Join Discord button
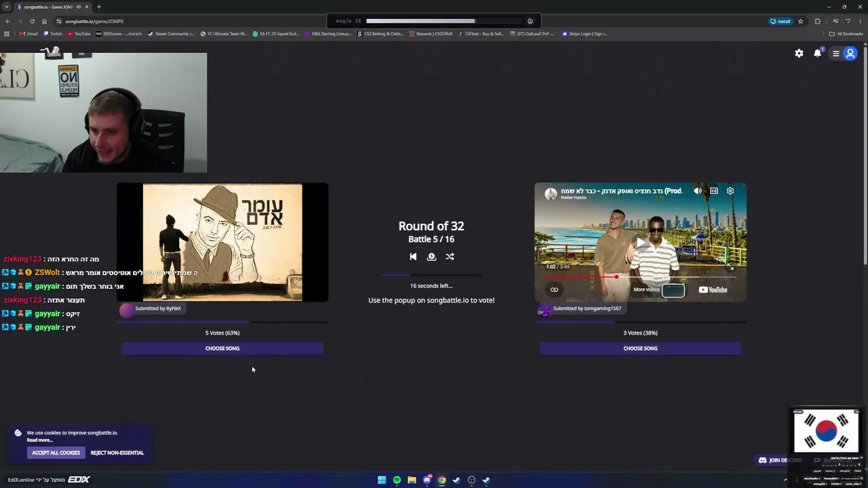Image resolution: width=868 pixels, height=488 pixels. pos(780,460)
